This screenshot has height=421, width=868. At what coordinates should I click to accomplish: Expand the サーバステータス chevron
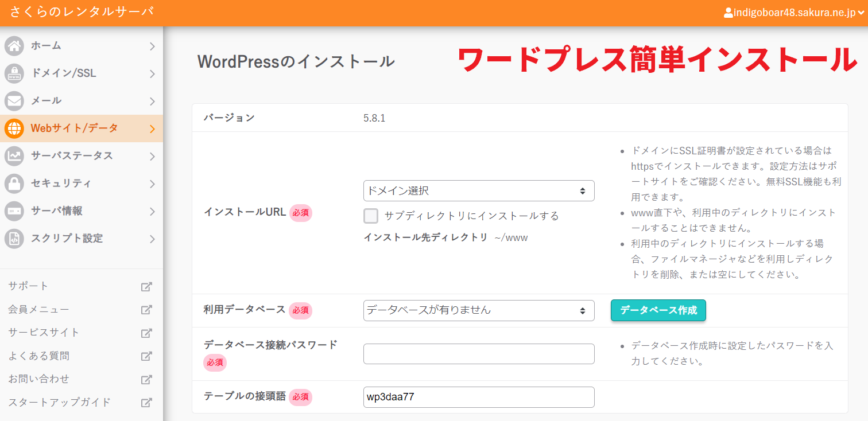coord(152,157)
